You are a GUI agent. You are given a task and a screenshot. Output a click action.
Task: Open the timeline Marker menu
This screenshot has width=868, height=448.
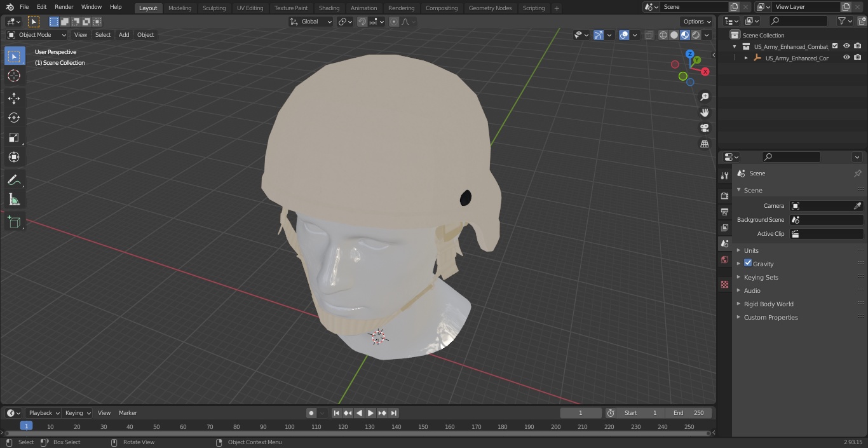tap(128, 413)
